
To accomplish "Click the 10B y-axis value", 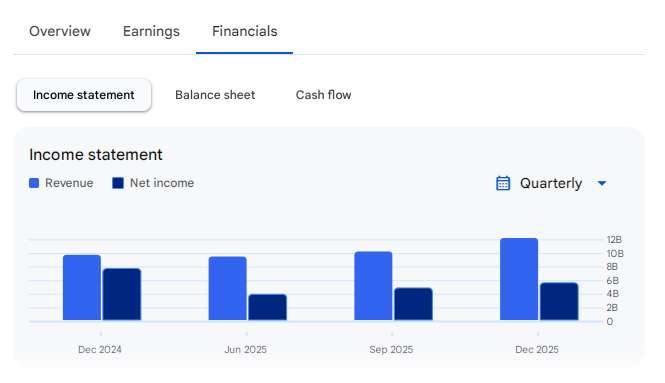I will [615, 254].
